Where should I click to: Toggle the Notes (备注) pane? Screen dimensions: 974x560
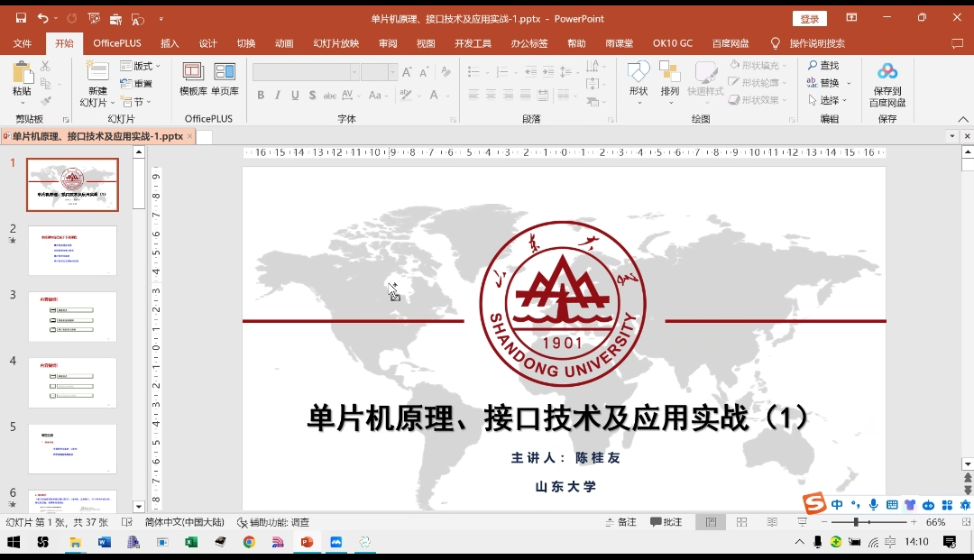coord(620,522)
